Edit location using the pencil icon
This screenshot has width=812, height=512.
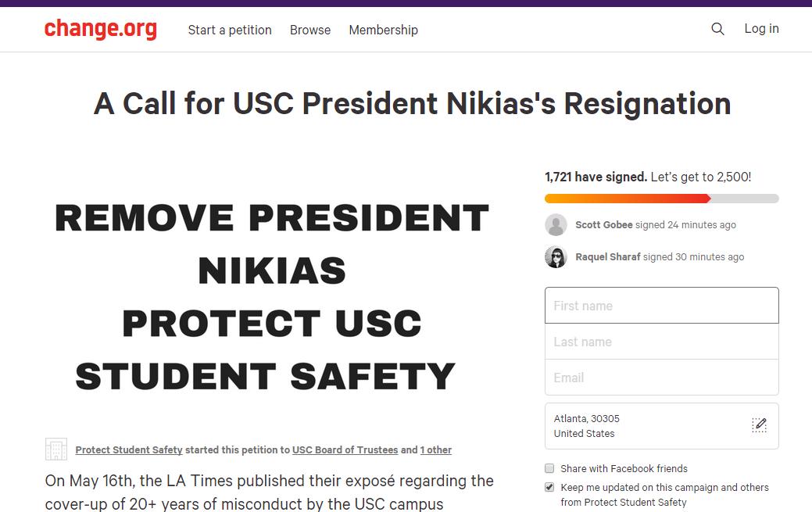[759, 425]
